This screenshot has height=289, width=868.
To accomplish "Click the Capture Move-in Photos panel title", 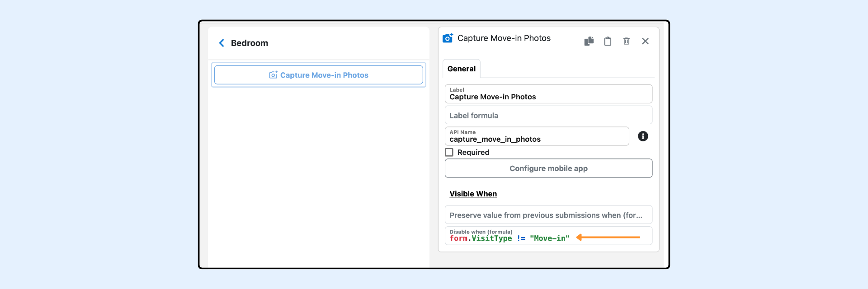I will tap(504, 38).
